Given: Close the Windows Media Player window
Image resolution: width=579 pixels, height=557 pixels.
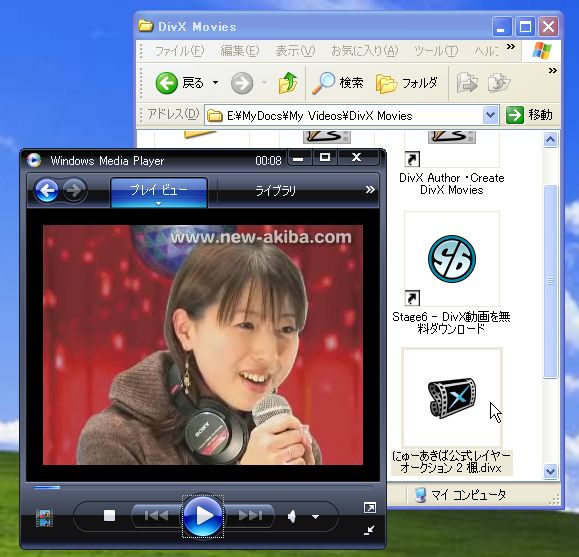Looking at the screenshot, I should [357, 158].
